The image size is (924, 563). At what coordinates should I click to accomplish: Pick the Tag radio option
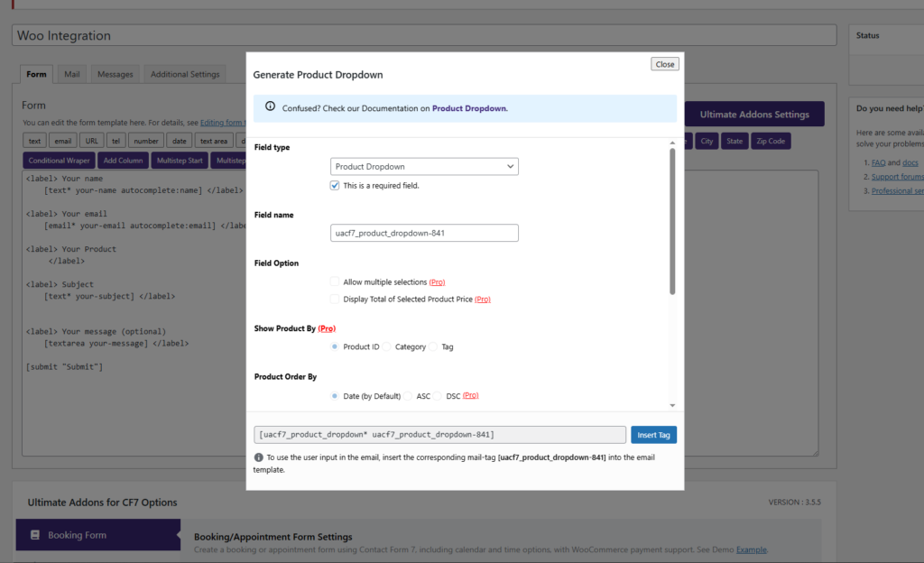[x=433, y=346]
